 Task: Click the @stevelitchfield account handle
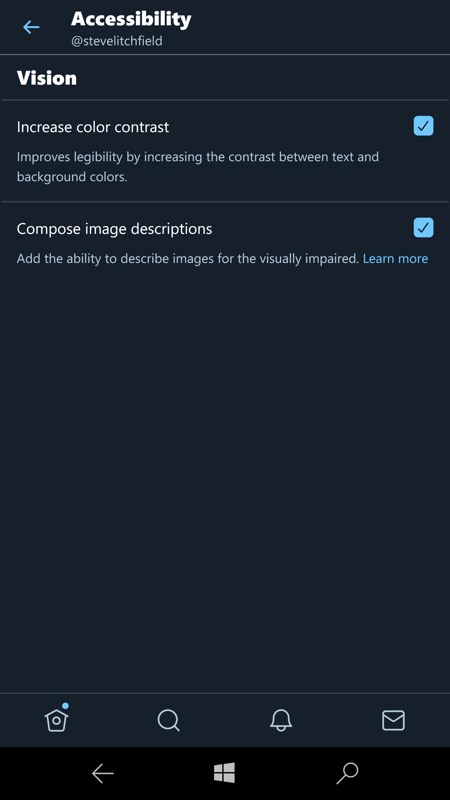[x=117, y=41]
